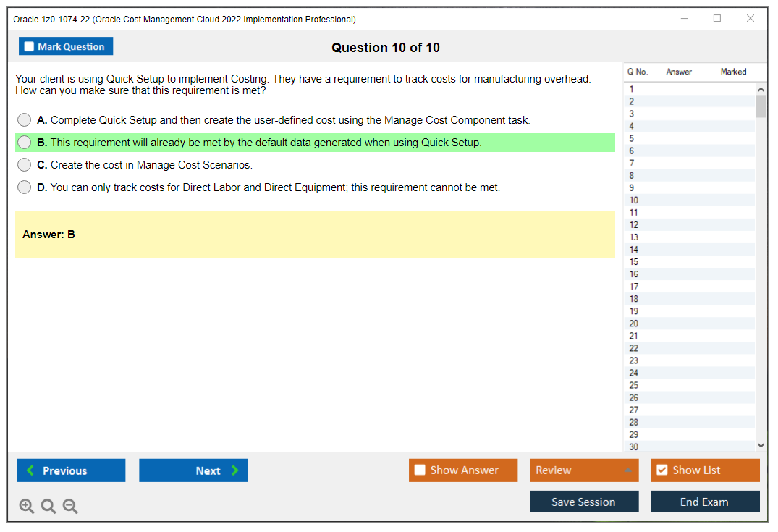The width and height of the screenshot is (778, 532).
Task: Enable the Show Answer checkbox
Action: tap(420, 470)
